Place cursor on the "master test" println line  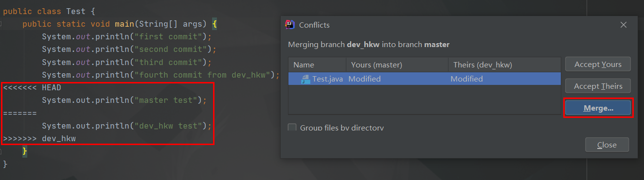pos(125,100)
